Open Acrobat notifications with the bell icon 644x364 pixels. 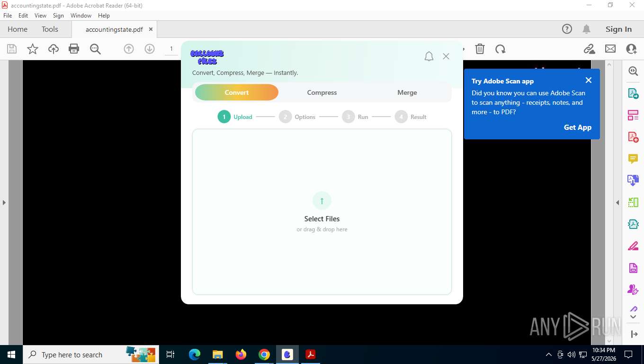pyautogui.click(x=586, y=29)
